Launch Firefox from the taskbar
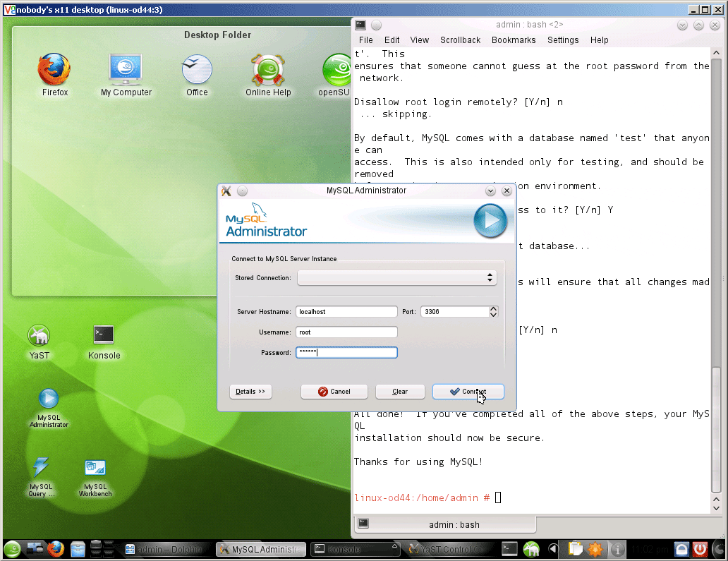The height and width of the screenshot is (561, 728). click(56, 550)
